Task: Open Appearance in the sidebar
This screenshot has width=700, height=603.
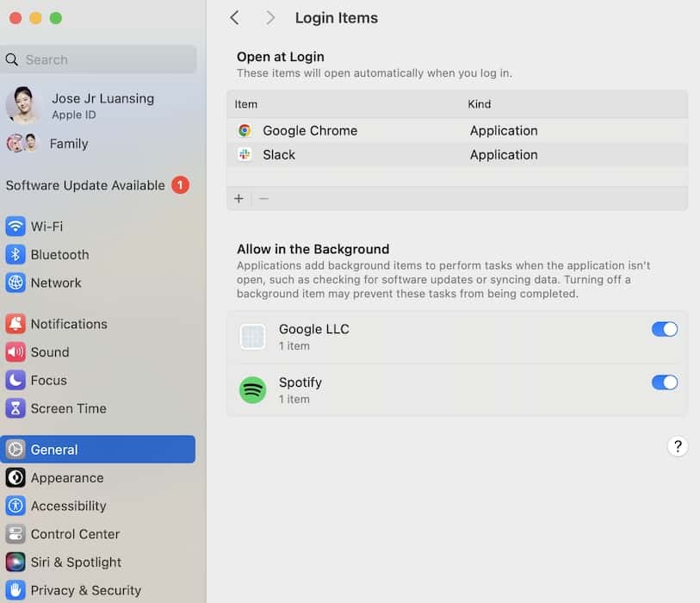Action: (x=66, y=478)
